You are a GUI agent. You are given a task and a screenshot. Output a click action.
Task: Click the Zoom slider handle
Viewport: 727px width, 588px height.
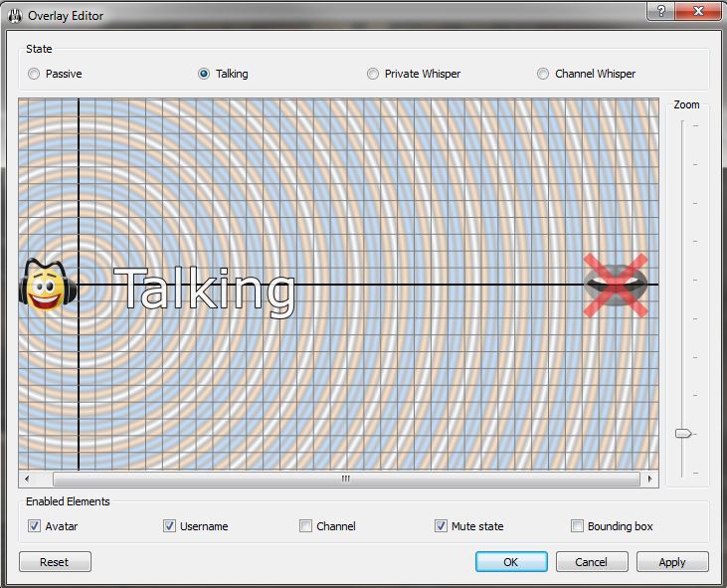click(683, 433)
